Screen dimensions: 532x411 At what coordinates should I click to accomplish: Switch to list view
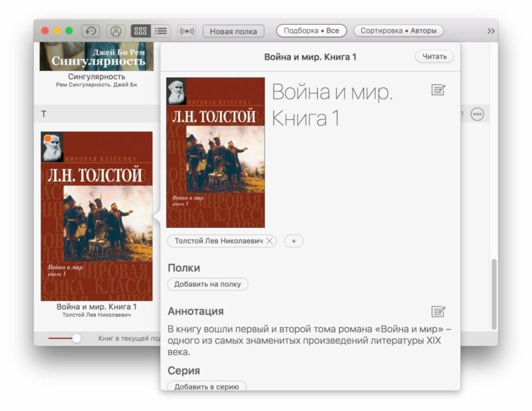161,31
